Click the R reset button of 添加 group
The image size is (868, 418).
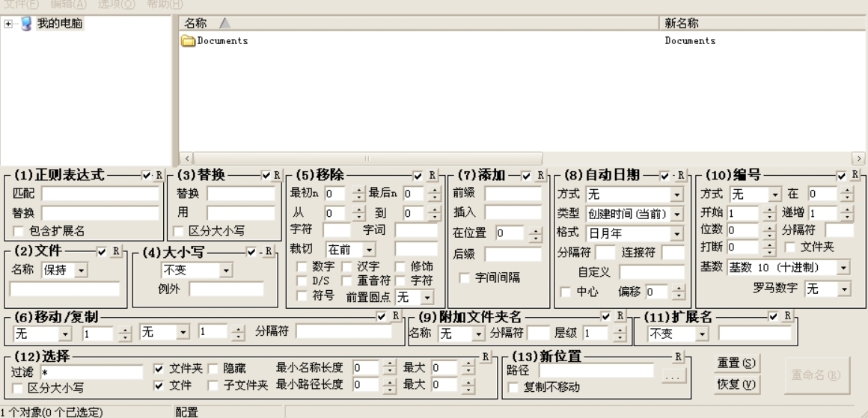tap(540, 175)
